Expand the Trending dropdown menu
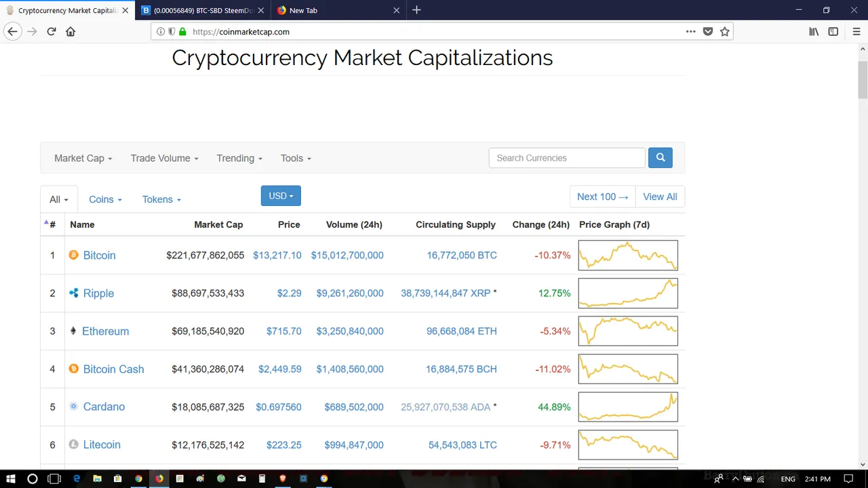 239,158
